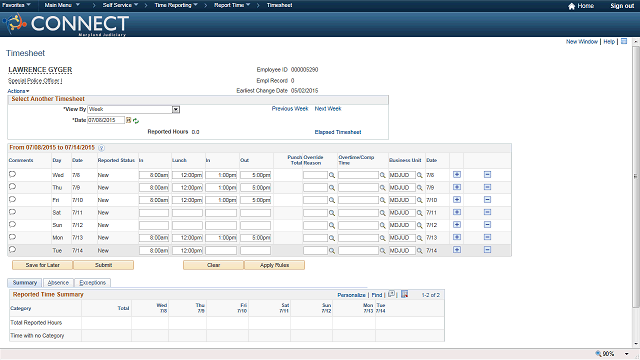
Task: Open the comment bubble for Wed 7/8
Action: pyautogui.click(x=12, y=174)
